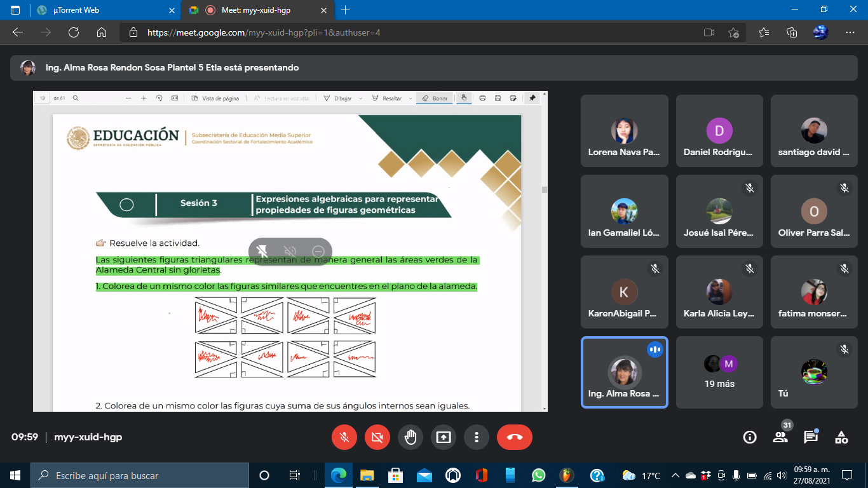The image size is (868, 488).
Task: Click the Ing. Alma Rosa participant tile
Action: click(x=624, y=372)
